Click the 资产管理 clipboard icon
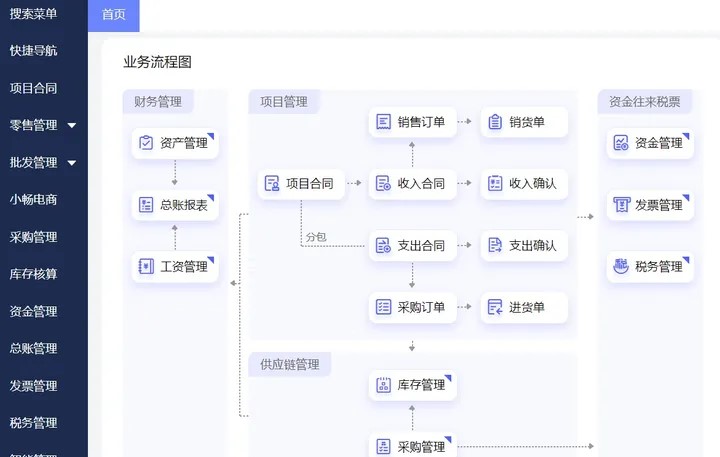The height and width of the screenshot is (457, 720). click(x=146, y=143)
